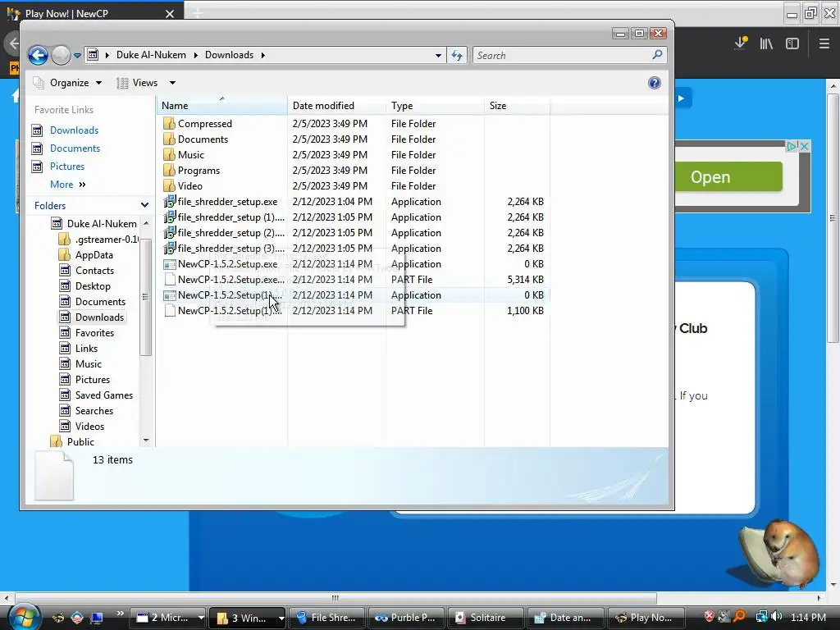Open the address bar history dropdown

click(438, 55)
